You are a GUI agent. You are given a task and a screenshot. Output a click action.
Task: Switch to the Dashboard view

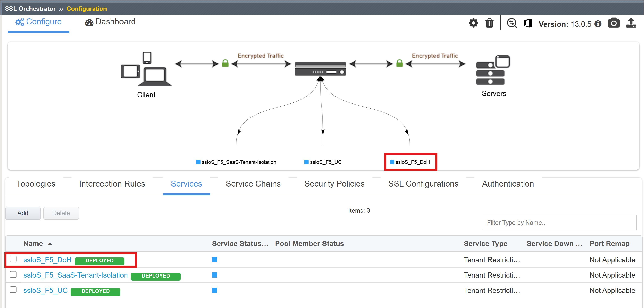tap(110, 22)
